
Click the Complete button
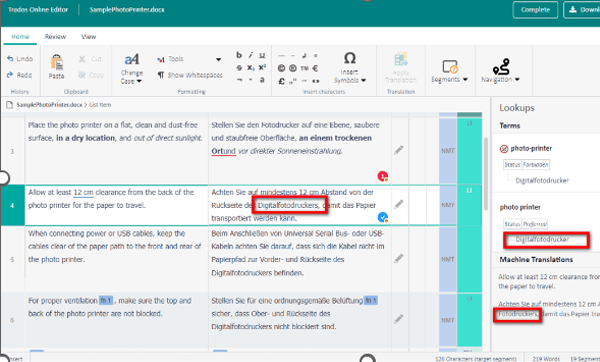(535, 10)
